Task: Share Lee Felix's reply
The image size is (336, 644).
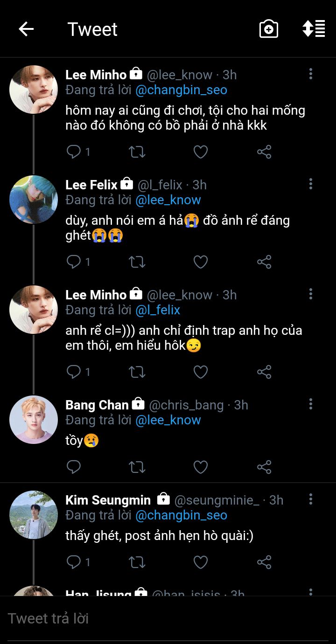Action: (x=264, y=262)
